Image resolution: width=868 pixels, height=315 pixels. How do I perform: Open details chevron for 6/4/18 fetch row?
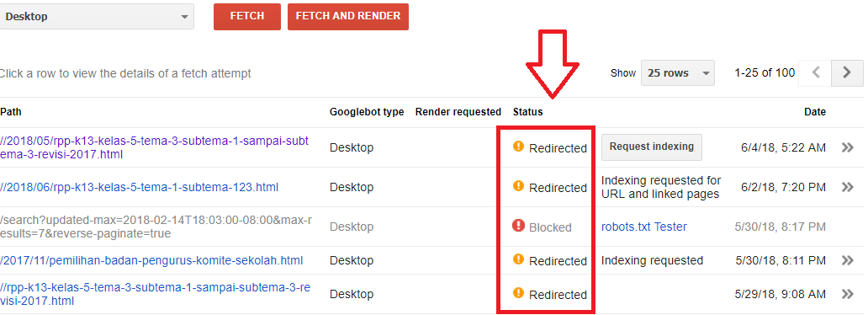click(x=847, y=147)
